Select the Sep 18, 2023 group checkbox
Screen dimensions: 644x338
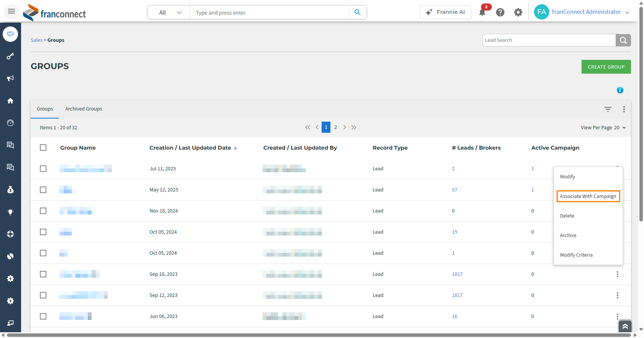pyautogui.click(x=43, y=274)
